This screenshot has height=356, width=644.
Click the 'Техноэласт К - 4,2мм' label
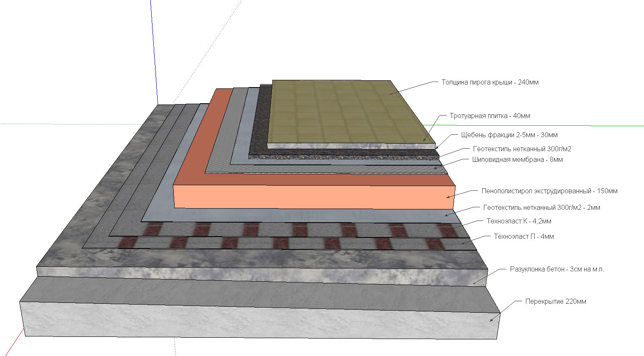(519, 221)
